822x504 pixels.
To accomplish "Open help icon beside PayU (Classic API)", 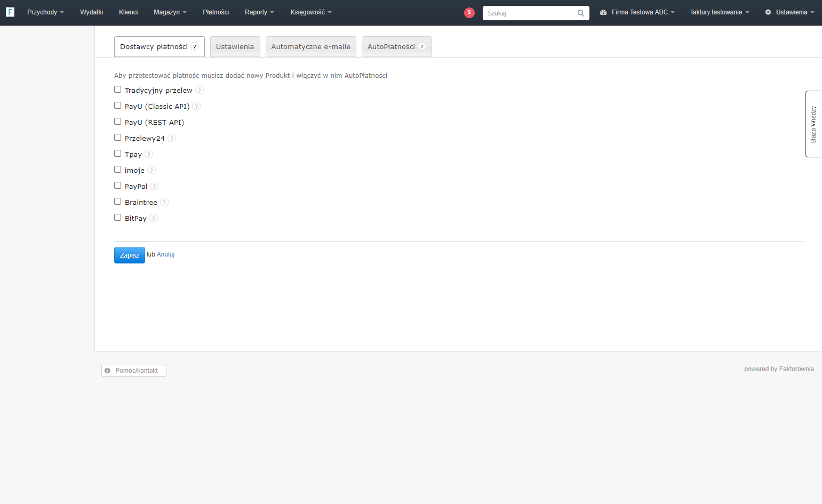I will (196, 107).
